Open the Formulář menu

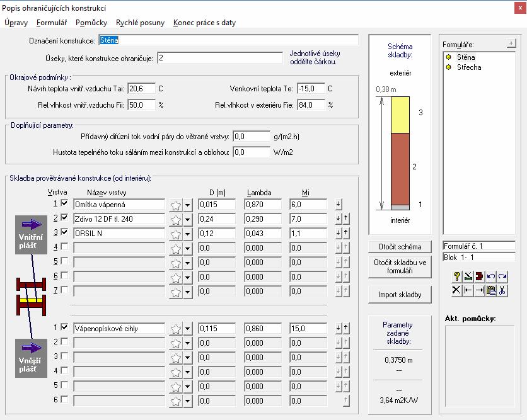52,23
